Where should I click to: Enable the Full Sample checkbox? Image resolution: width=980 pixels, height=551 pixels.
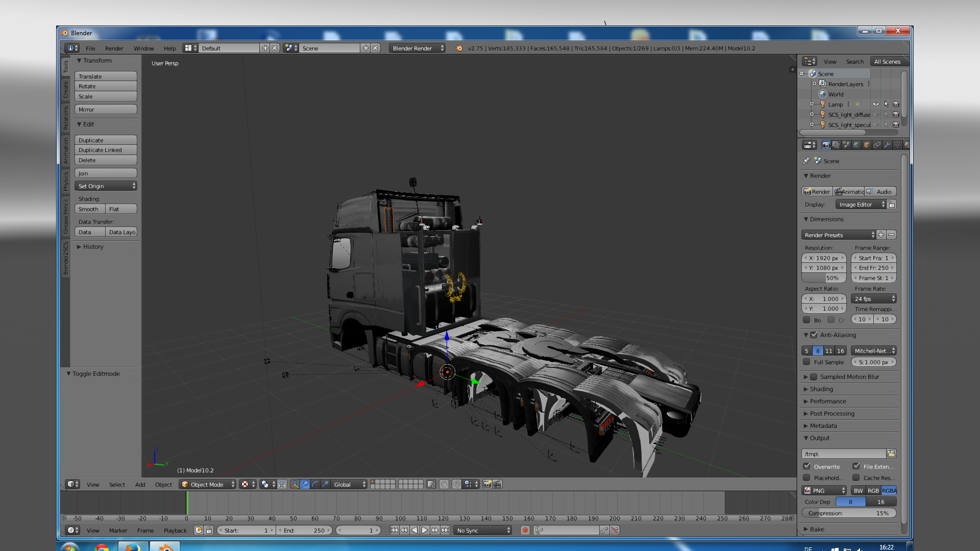coord(807,362)
